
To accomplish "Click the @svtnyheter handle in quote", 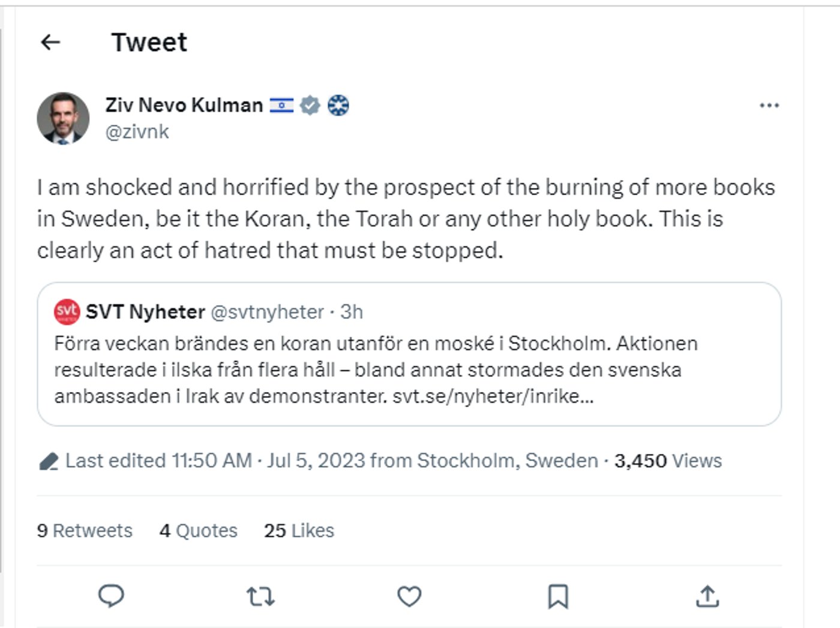I will click(x=267, y=312).
